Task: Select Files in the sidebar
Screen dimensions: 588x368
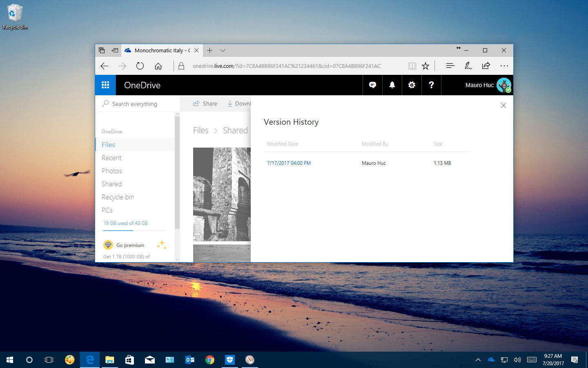Action: [135, 144]
